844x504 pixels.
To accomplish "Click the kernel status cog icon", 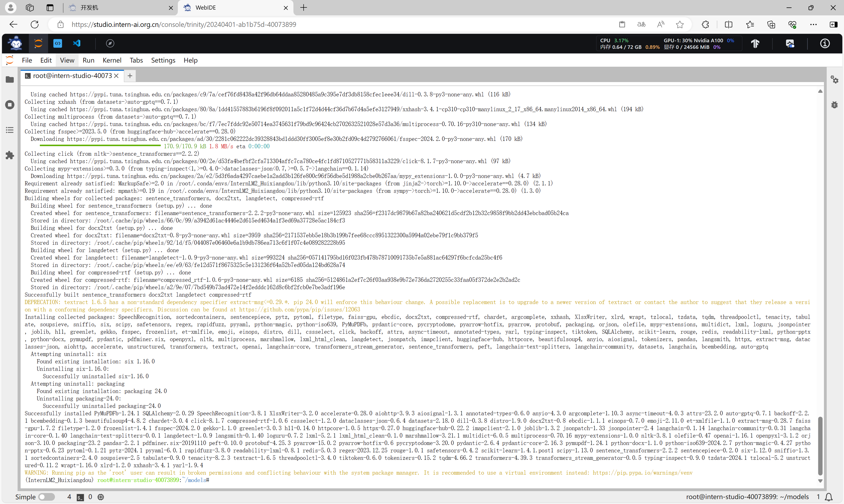I will point(101,497).
